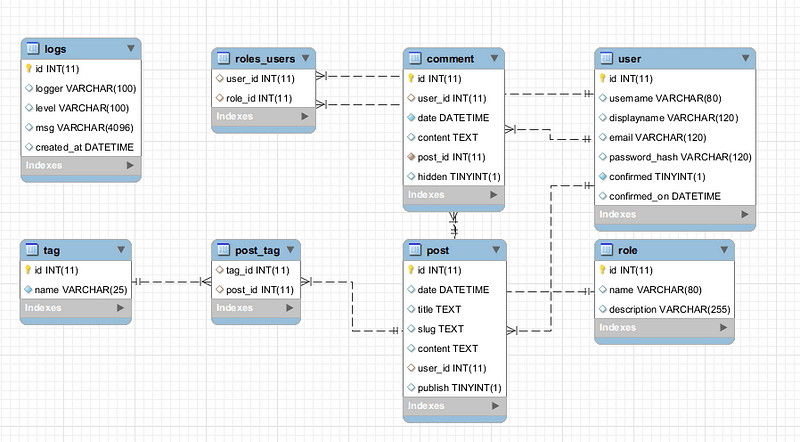Click the tag table icon
Viewport: 800px width, 442px height.
point(32,250)
